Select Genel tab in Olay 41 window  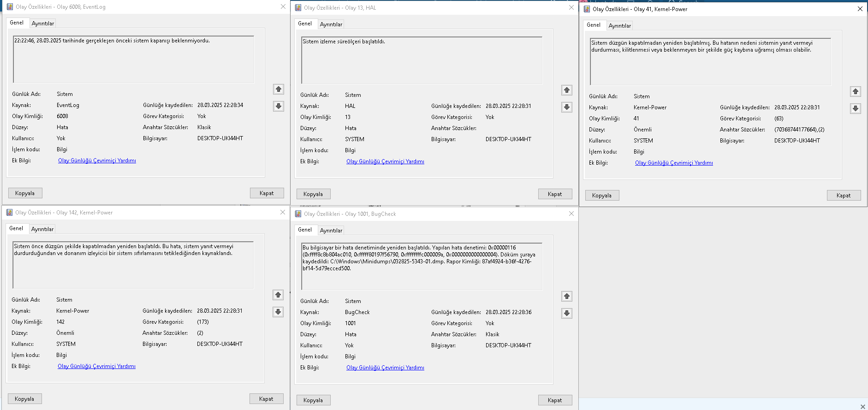[594, 25]
